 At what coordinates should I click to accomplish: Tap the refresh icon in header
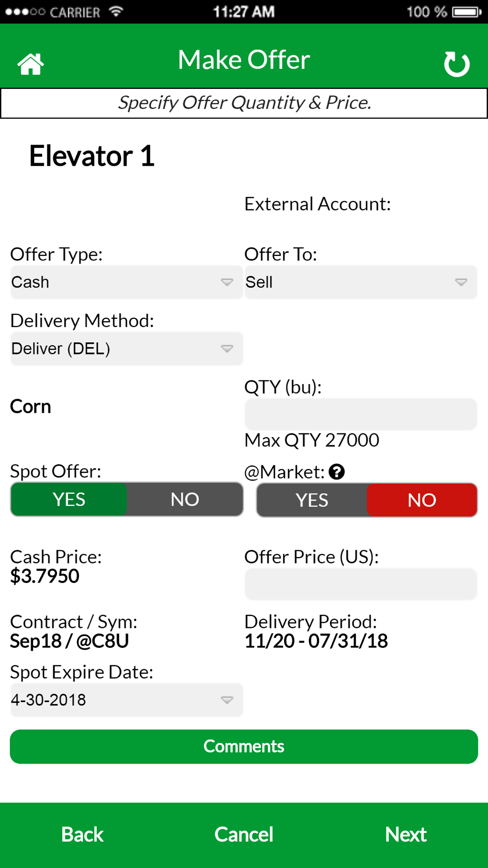[456, 64]
